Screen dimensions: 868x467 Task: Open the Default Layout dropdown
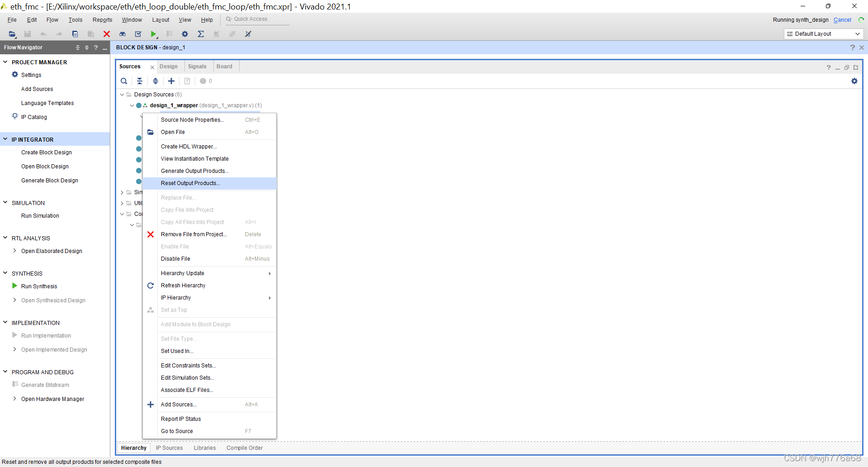point(824,34)
